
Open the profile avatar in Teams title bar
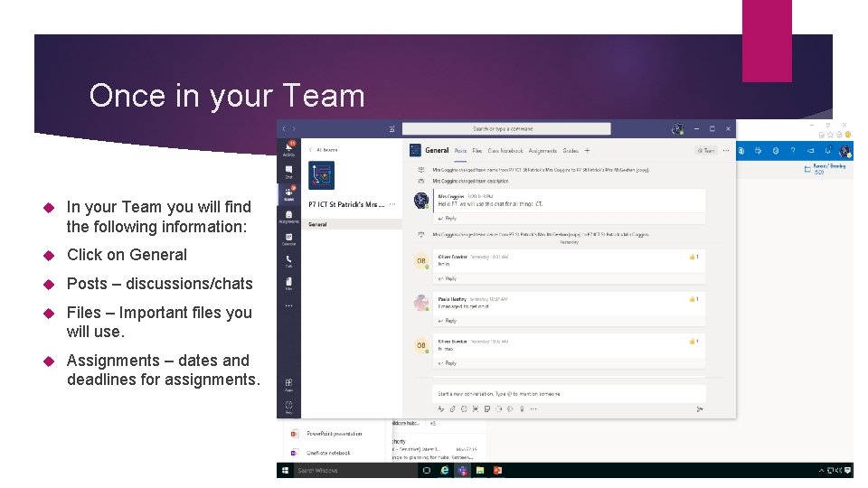[x=677, y=129]
